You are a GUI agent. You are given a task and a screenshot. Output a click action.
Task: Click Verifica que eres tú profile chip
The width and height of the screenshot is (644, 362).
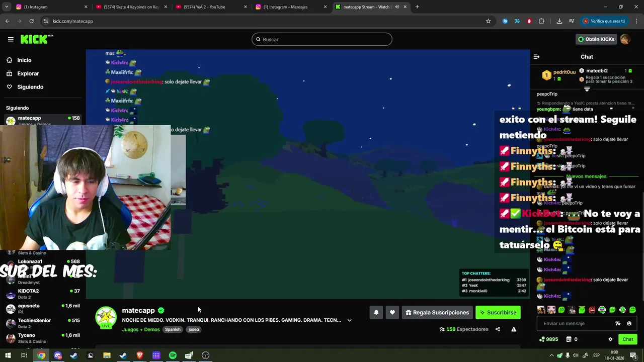(604, 21)
